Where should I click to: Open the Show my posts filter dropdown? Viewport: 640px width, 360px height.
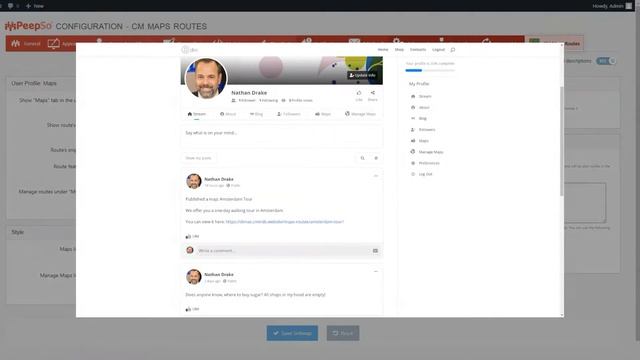tap(198, 158)
